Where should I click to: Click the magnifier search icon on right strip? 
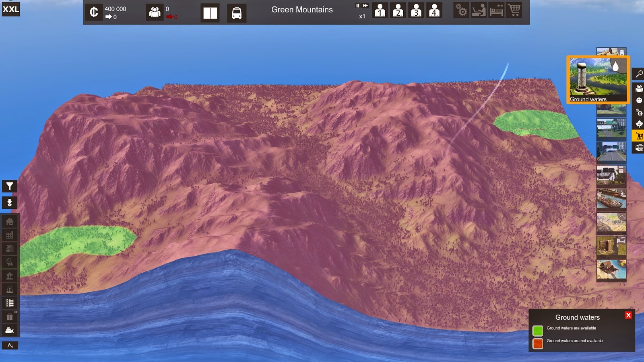pos(638,74)
